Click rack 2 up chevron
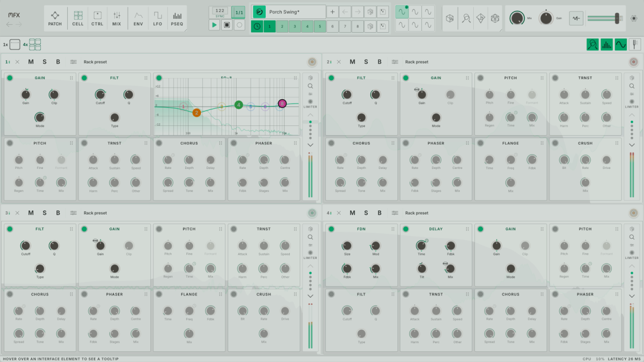The width and height of the screenshot is (644, 362). tap(632, 115)
